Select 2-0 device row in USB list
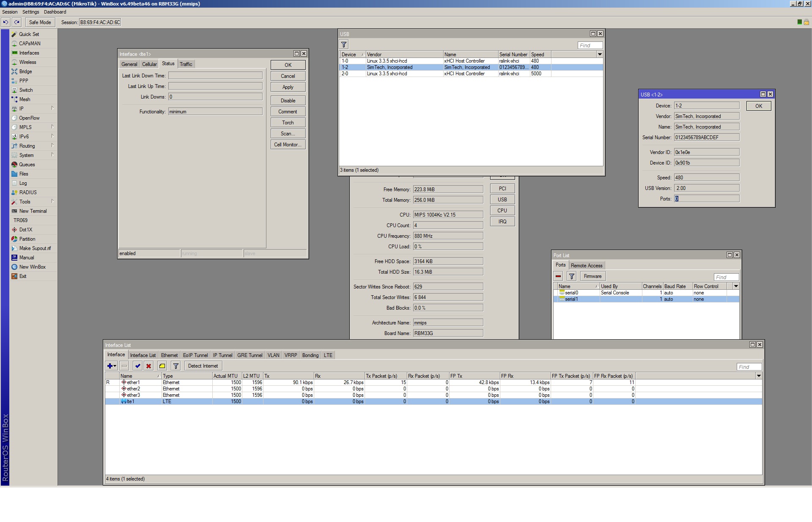Viewport: 812px width, 522px height. [472, 74]
